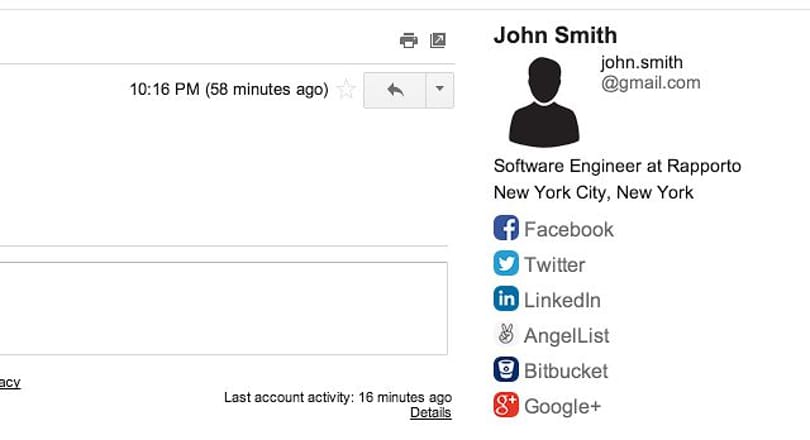
Task: Open the Google+ text link
Action: (563, 406)
